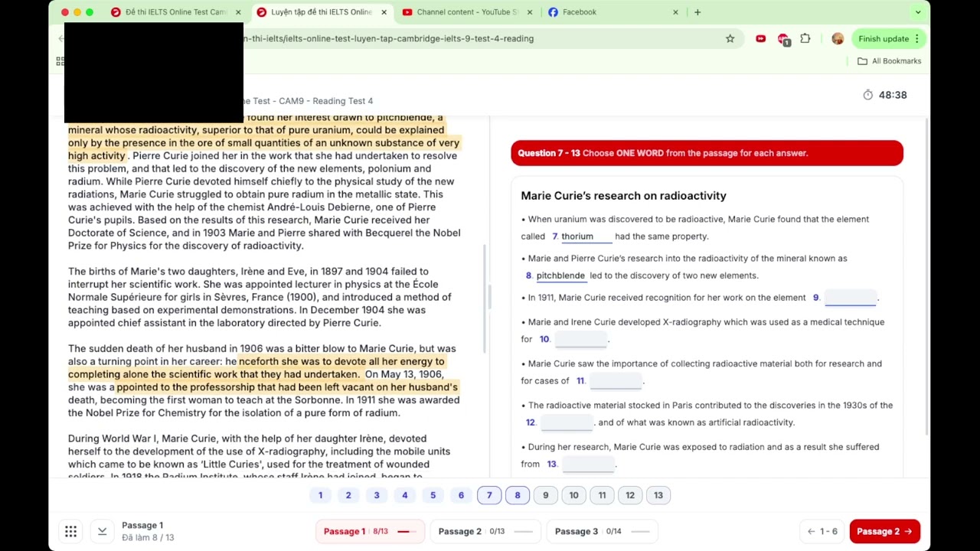Click the answer field for question 12
Viewport: 980px width, 551px height.
point(566,422)
